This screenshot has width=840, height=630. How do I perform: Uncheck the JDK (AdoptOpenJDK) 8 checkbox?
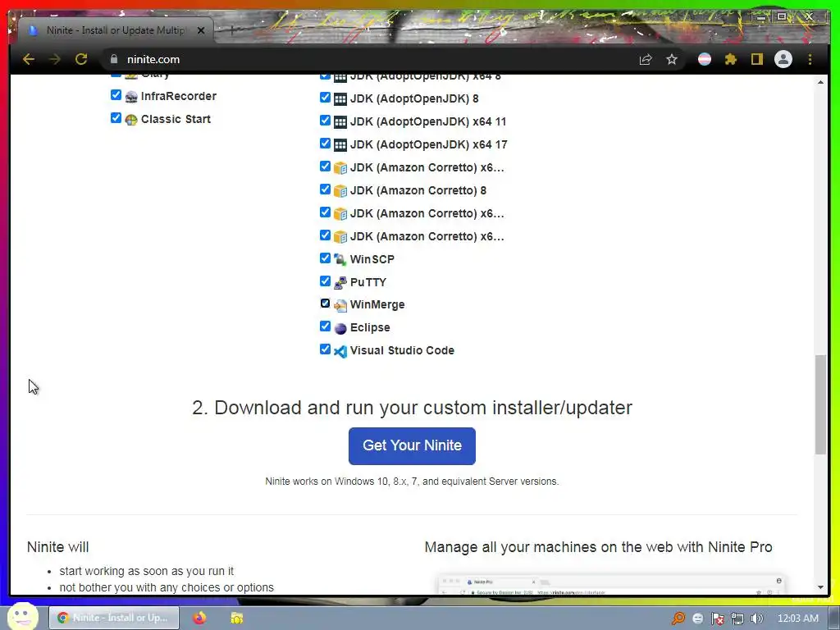pyautogui.click(x=325, y=97)
